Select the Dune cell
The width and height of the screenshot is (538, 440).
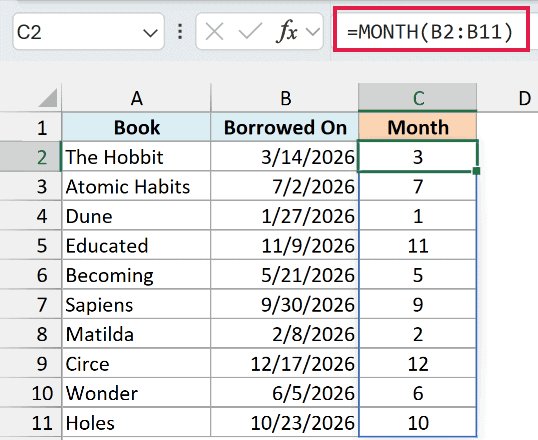[x=136, y=216]
